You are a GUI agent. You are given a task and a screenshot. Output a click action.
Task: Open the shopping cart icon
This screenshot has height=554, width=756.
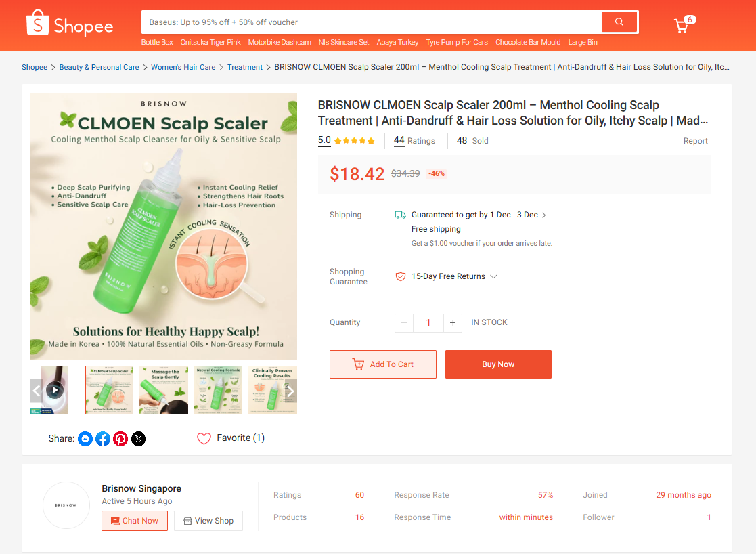click(682, 26)
